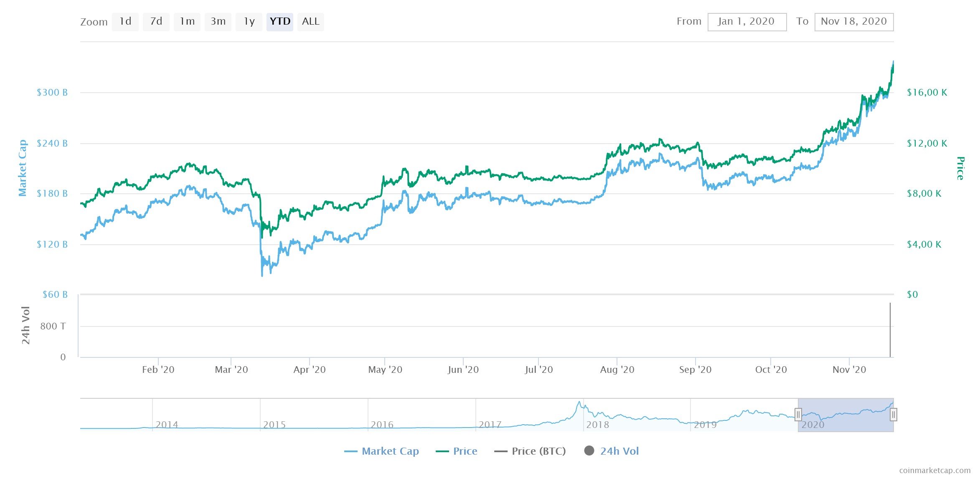Toggle Price series in legend
980x486 pixels.
coord(465,451)
